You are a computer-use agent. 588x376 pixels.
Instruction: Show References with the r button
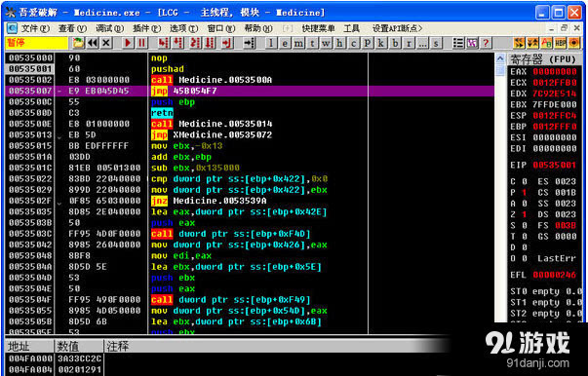409,43
